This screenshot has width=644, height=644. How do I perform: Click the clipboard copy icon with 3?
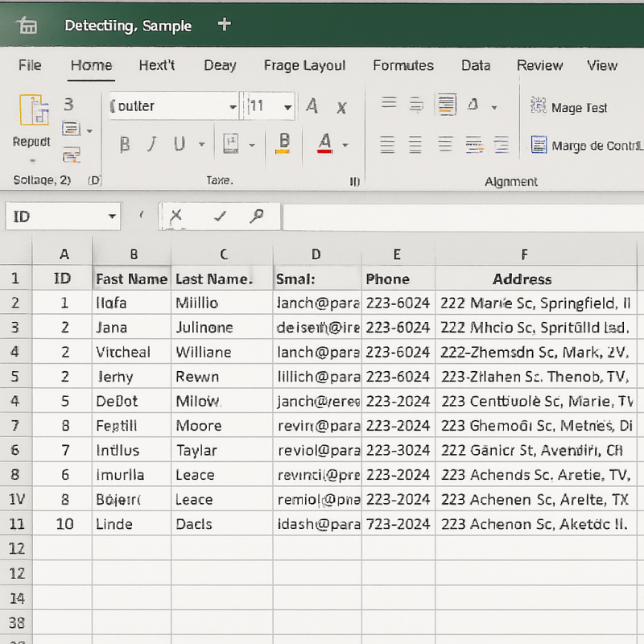[68, 105]
